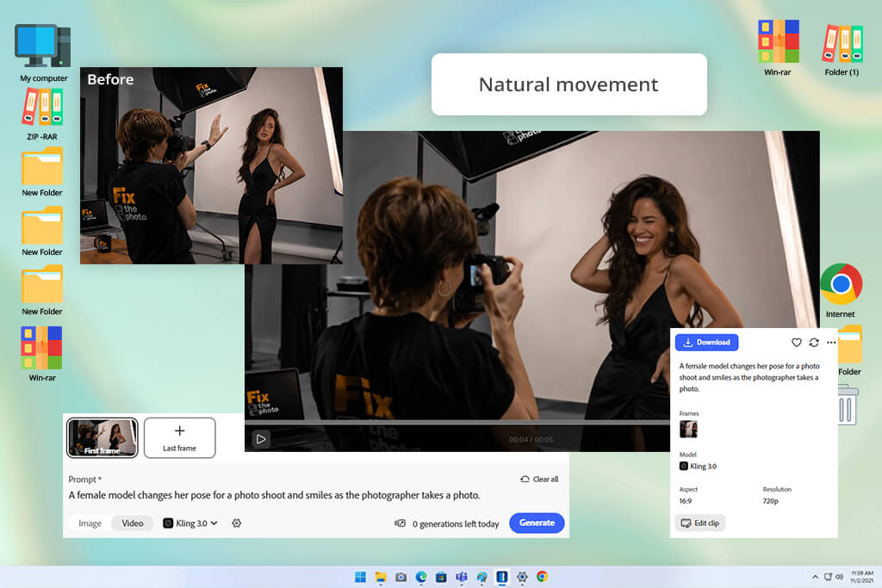The width and height of the screenshot is (882, 588).
Task: Click the Clear all button
Action: 539,479
